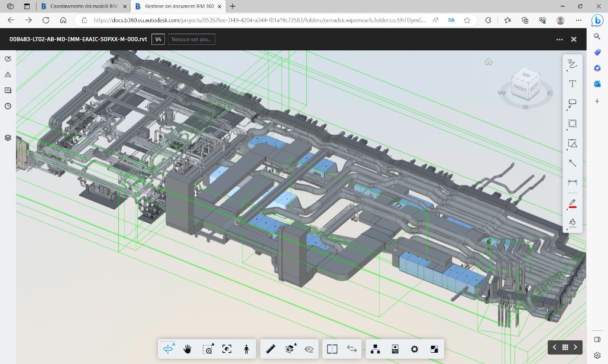The height and width of the screenshot is (364, 608).
Task: Toggle full screen viewer mode
Action: point(434,349)
